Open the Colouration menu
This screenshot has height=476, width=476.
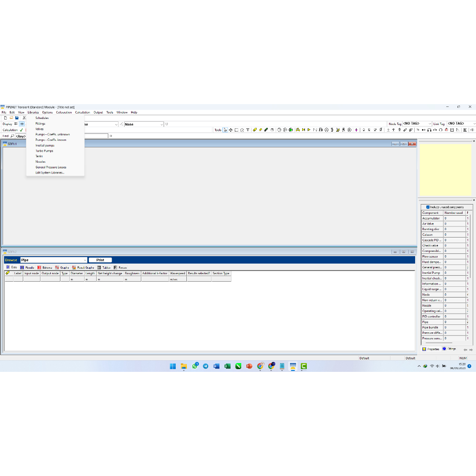point(64,112)
